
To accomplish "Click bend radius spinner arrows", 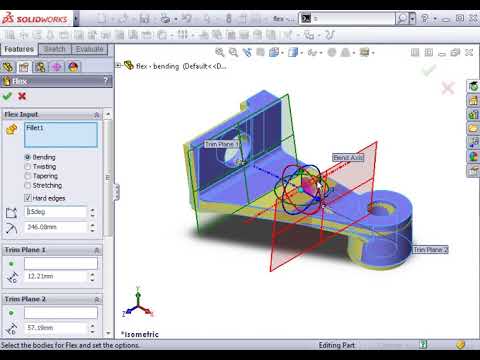I will [92, 227].
